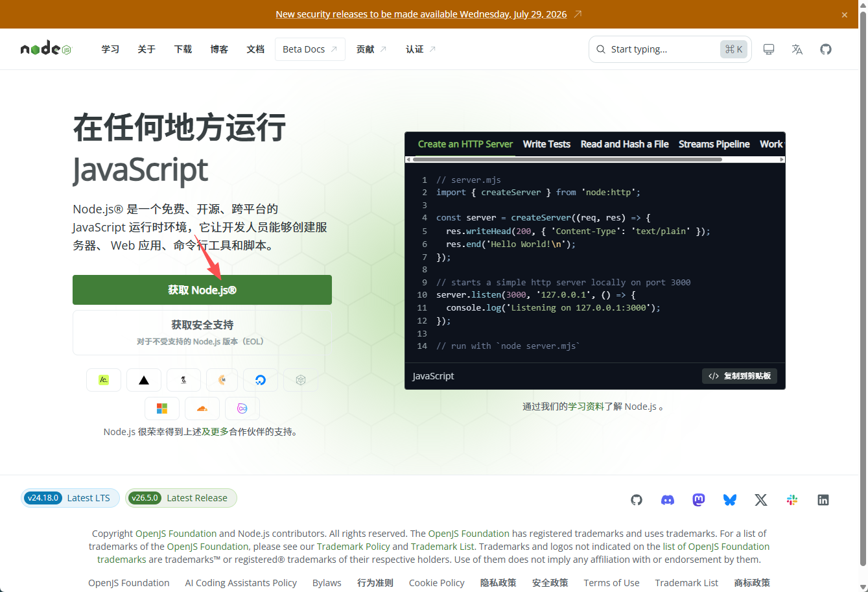This screenshot has height=592, width=868.
Task: Switch to the Write Tests code tab
Action: click(x=546, y=144)
